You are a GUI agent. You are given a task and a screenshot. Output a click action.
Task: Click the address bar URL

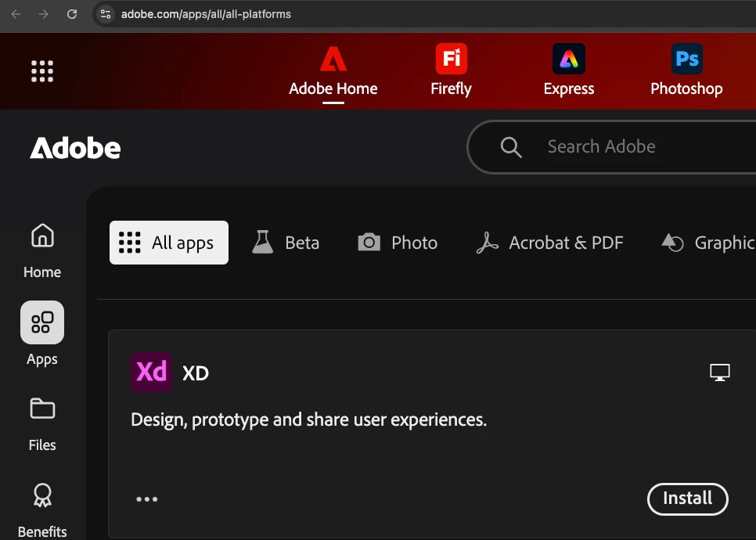click(x=206, y=14)
